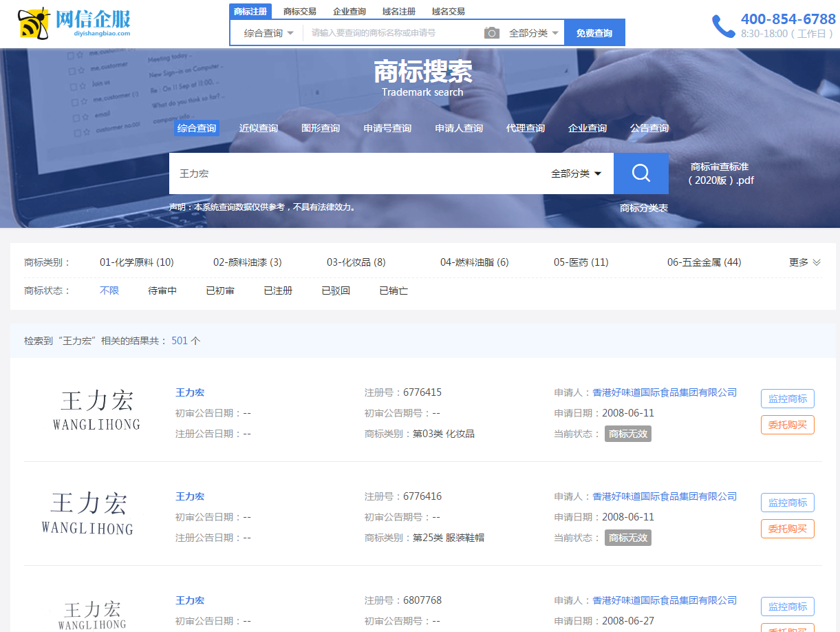Select the 商标交易 top tab
The width and height of the screenshot is (840, 632).
(300, 11)
